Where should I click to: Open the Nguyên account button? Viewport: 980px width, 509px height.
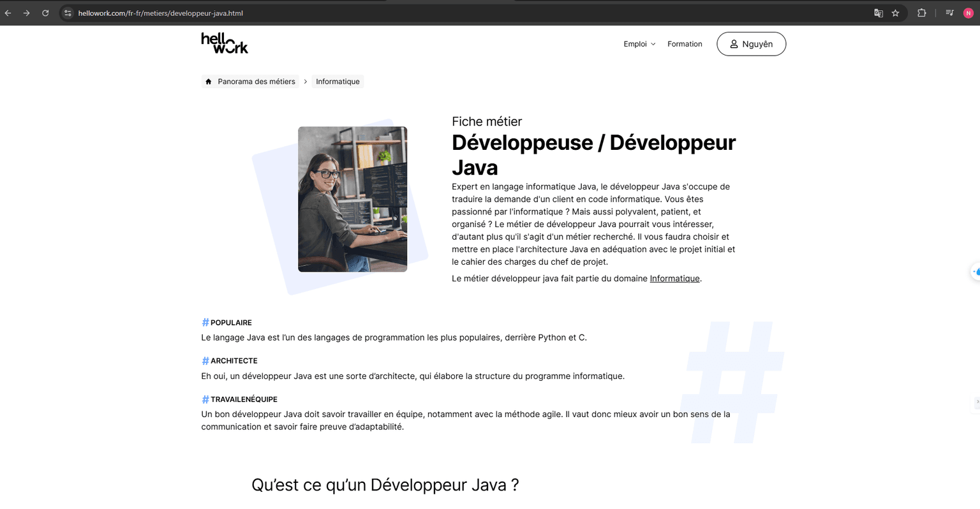[x=751, y=44]
